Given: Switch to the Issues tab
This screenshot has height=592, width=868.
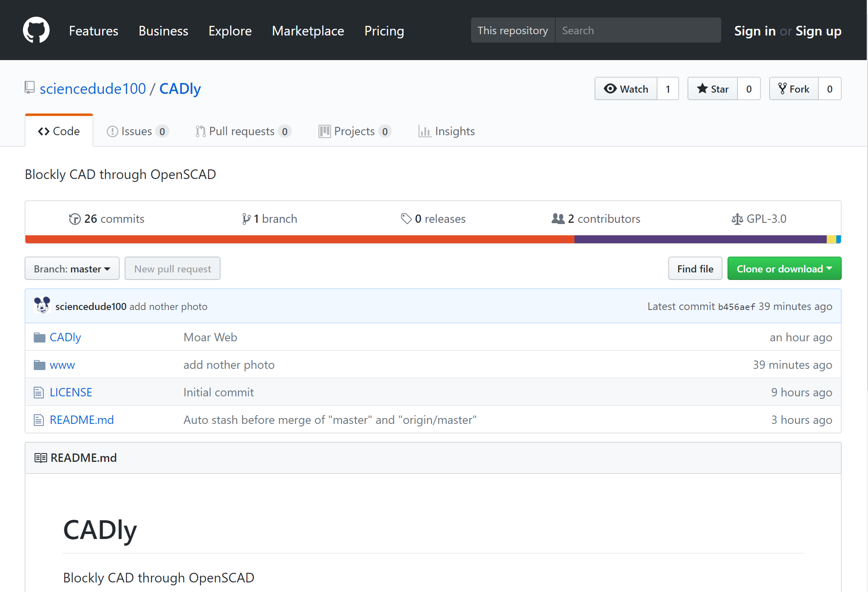Looking at the screenshot, I should click(137, 131).
